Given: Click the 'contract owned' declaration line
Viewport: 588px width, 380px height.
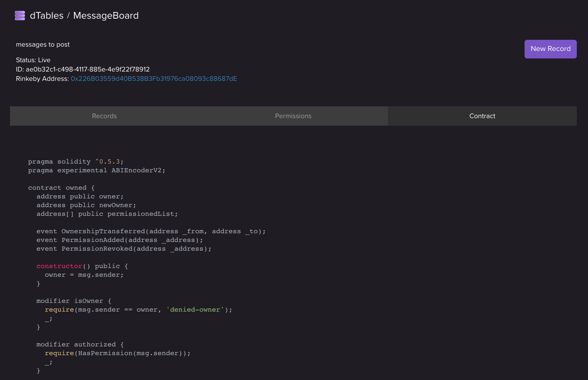Looking at the screenshot, I should [x=61, y=188].
